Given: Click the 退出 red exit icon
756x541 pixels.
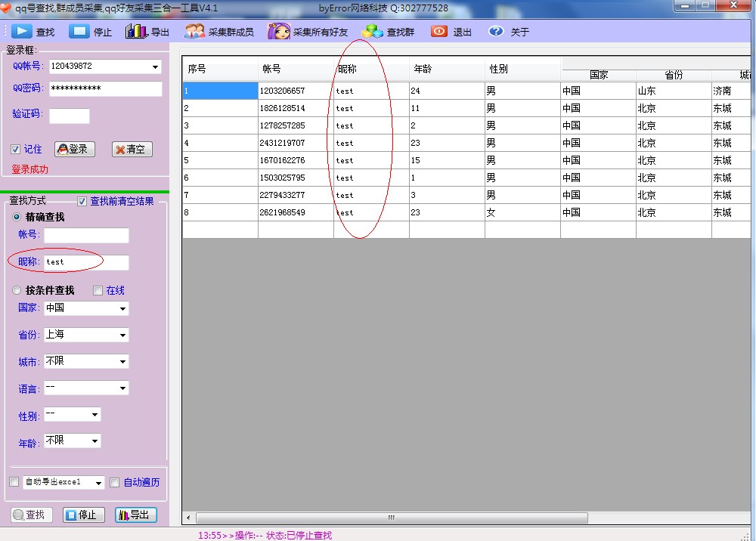Looking at the screenshot, I should pyautogui.click(x=438, y=31).
